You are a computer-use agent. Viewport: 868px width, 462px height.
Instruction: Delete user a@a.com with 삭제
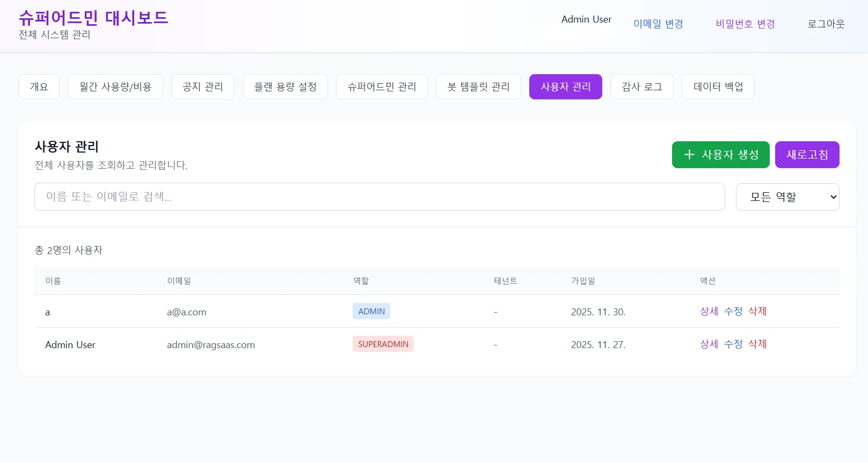(757, 312)
